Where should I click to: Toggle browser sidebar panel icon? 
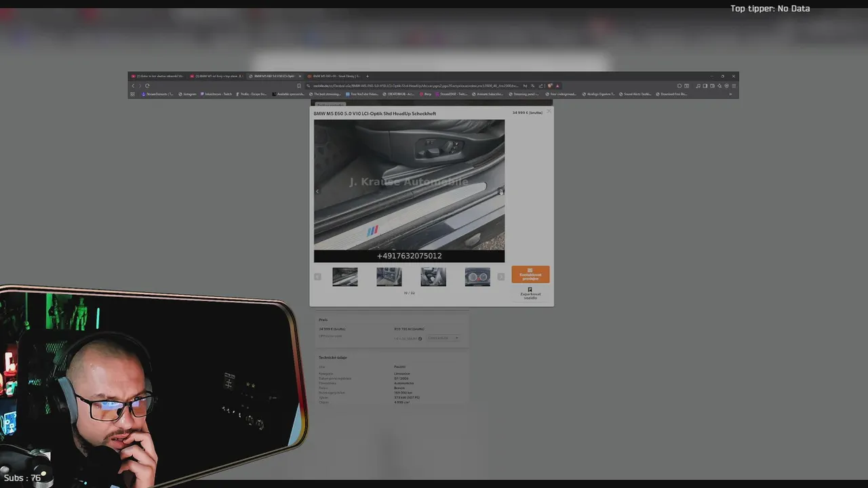pos(705,86)
